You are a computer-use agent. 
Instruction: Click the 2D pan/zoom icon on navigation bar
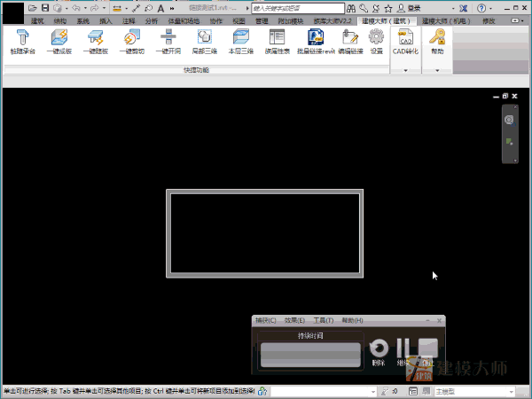[x=509, y=142]
